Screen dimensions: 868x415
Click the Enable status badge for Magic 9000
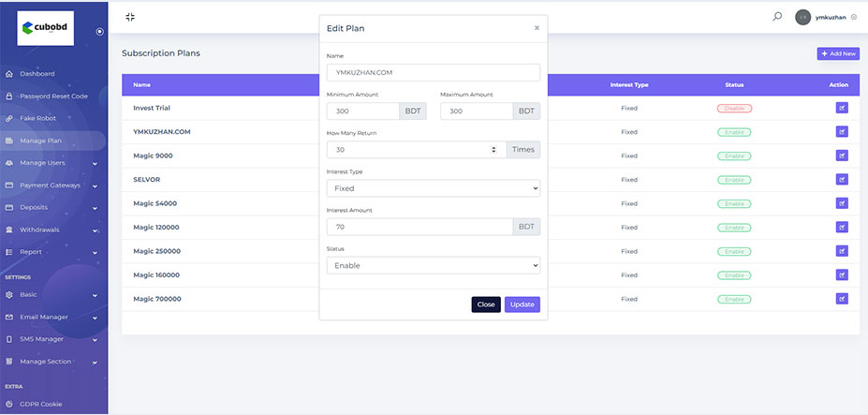[734, 156]
